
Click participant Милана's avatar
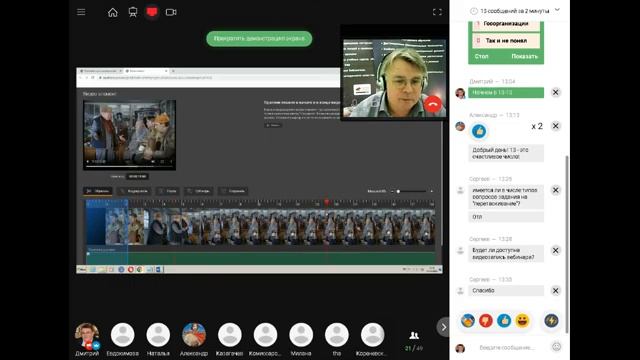tap(301, 335)
